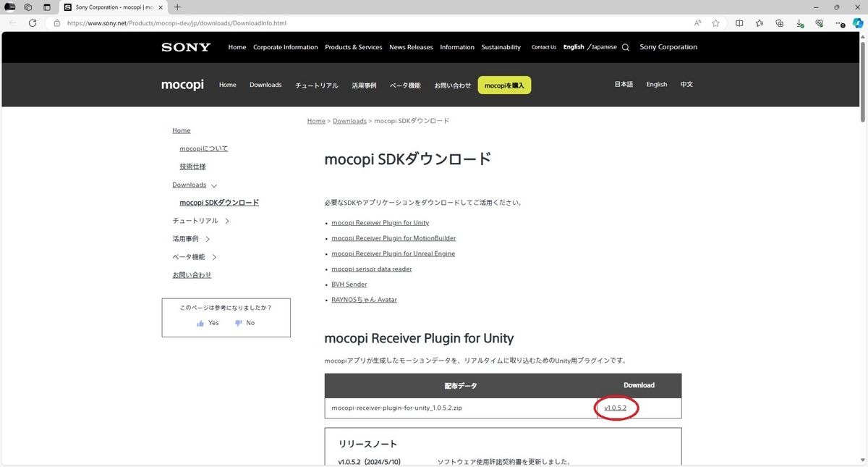Open the Edge Workspaces icon
Screen dimensions: 868x467
tap(28, 7)
